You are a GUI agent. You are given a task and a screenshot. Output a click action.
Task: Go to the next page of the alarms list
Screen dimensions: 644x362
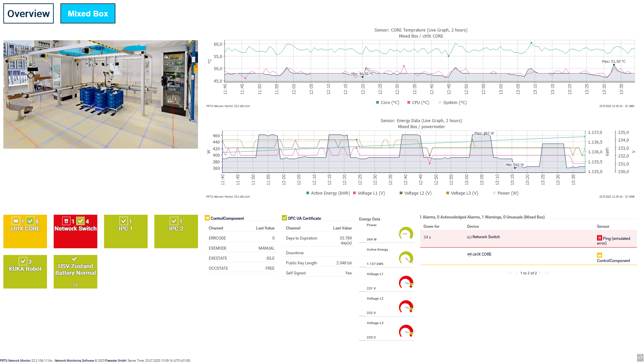click(x=540, y=273)
